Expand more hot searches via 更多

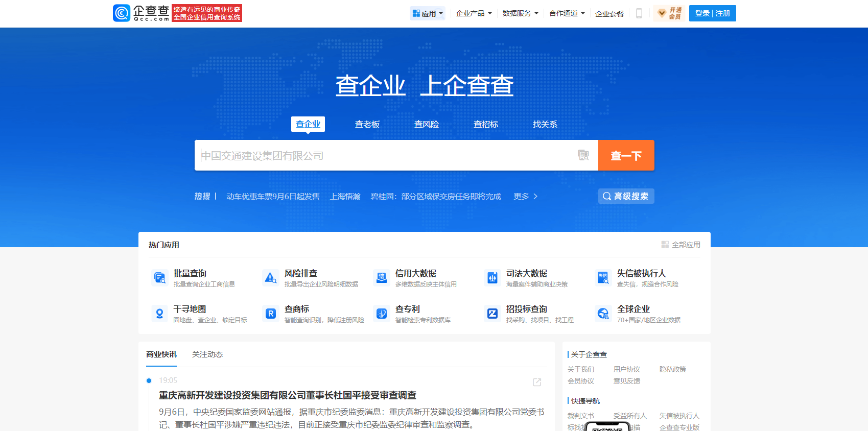[525, 196]
